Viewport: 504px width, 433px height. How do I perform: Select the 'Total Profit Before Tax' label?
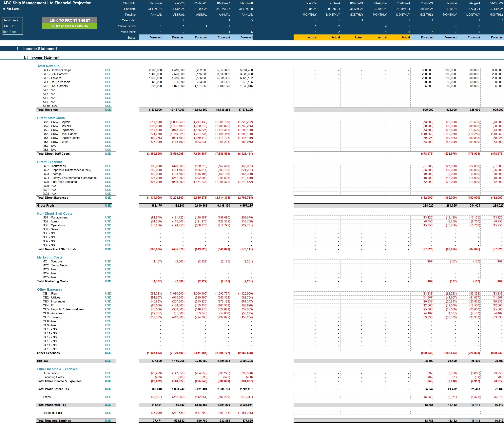(53, 389)
